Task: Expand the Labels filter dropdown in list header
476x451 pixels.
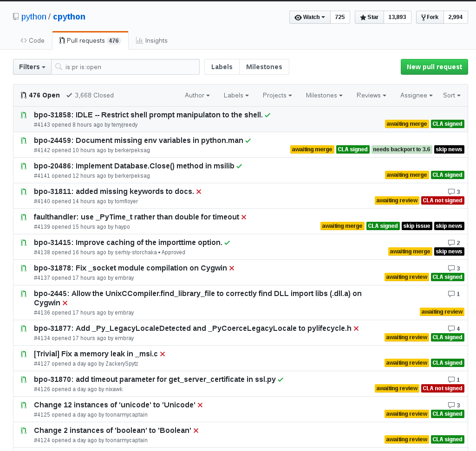Action: tap(236, 95)
